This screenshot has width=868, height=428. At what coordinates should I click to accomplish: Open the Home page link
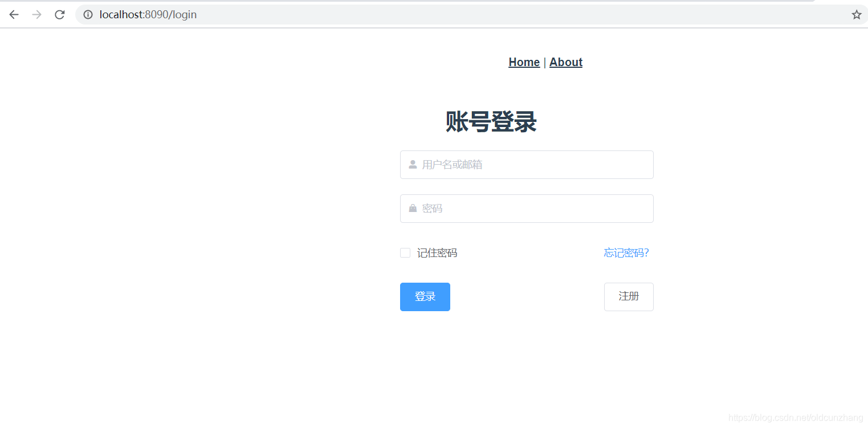[523, 62]
